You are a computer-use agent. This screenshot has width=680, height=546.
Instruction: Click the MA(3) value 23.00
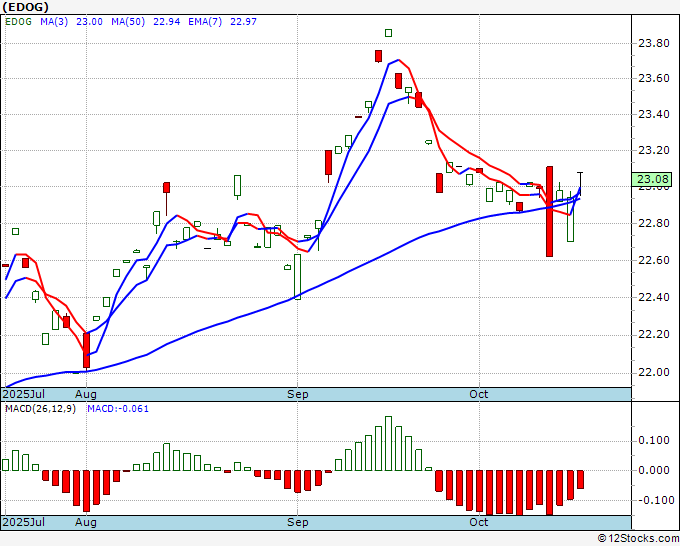point(89,22)
